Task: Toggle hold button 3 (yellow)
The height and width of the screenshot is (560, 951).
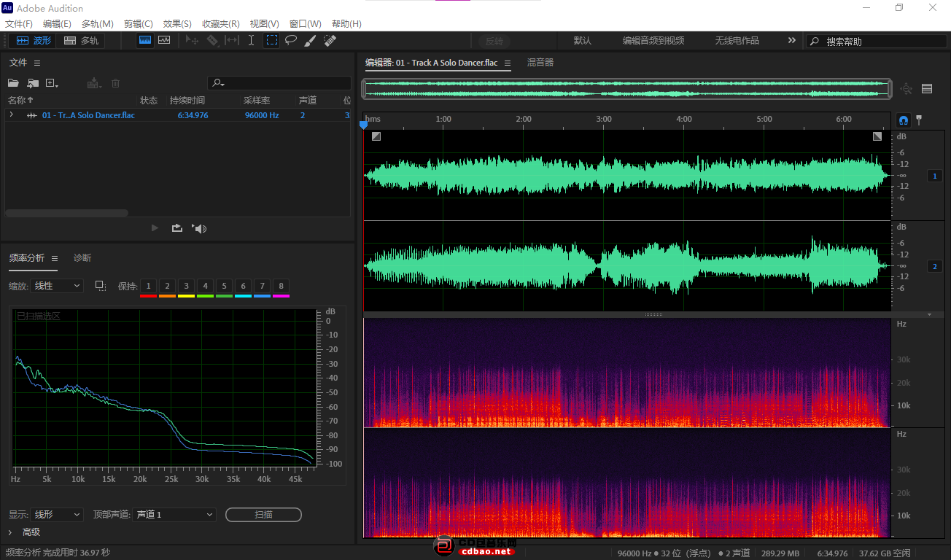Action: pyautogui.click(x=186, y=287)
